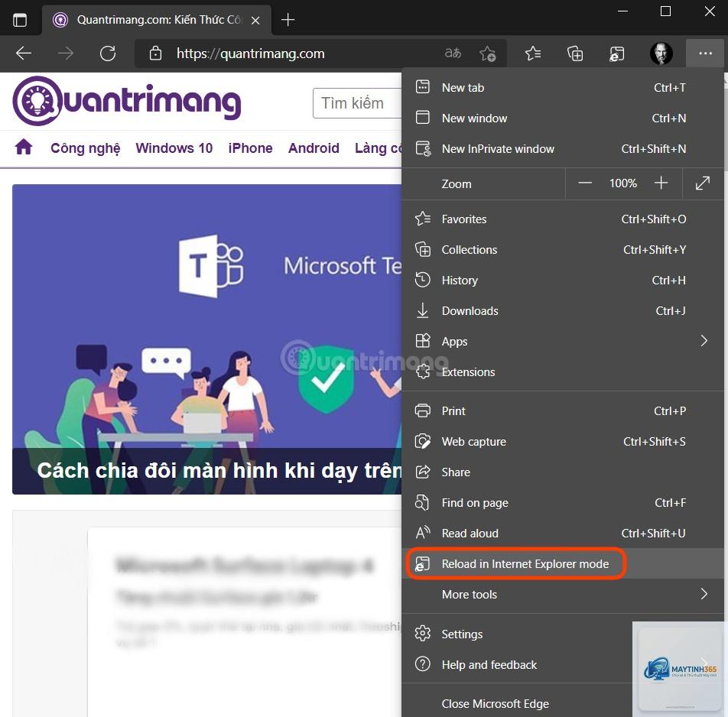
Task: Close the Quantrimang.com tab
Action: tap(255, 21)
